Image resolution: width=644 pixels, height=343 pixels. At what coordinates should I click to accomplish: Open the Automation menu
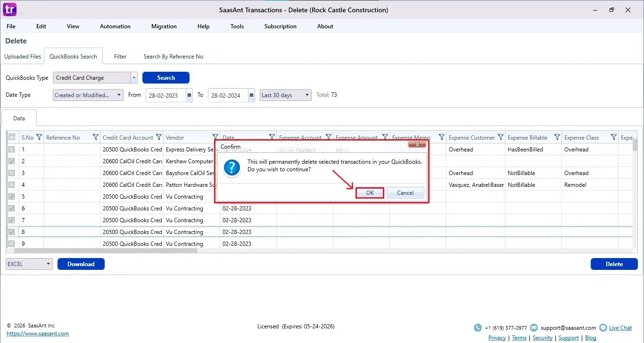(115, 26)
